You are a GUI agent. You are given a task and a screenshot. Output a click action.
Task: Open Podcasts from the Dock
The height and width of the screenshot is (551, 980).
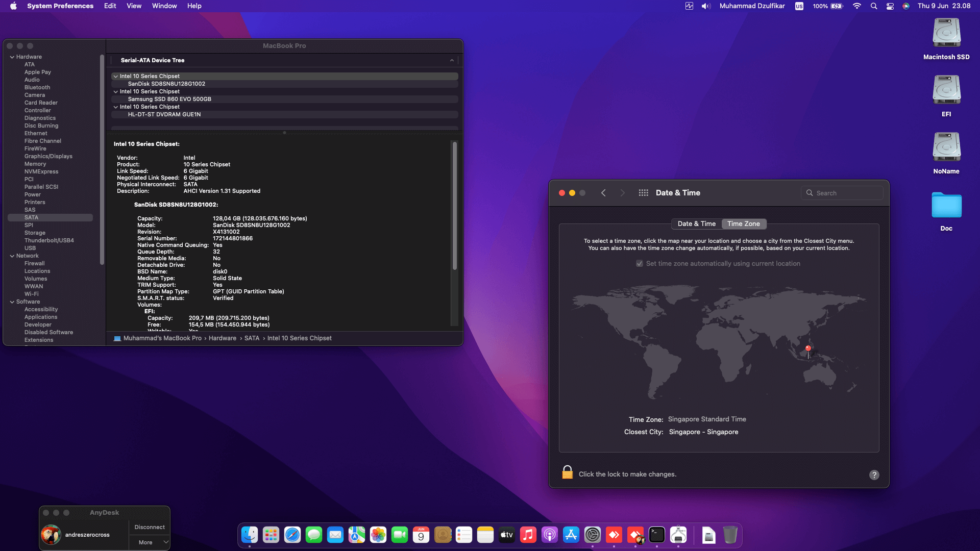(550, 535)
